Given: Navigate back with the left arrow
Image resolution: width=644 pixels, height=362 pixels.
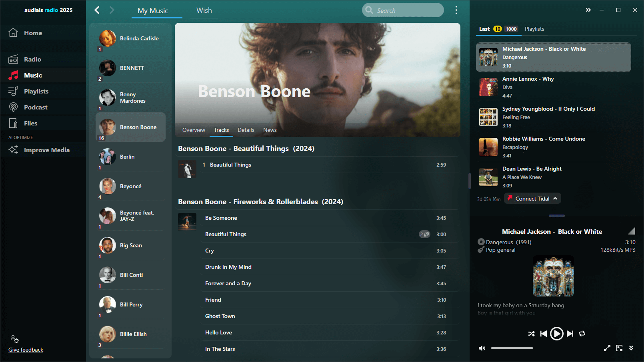Looking at the screenshot, I should coord(97,10).
